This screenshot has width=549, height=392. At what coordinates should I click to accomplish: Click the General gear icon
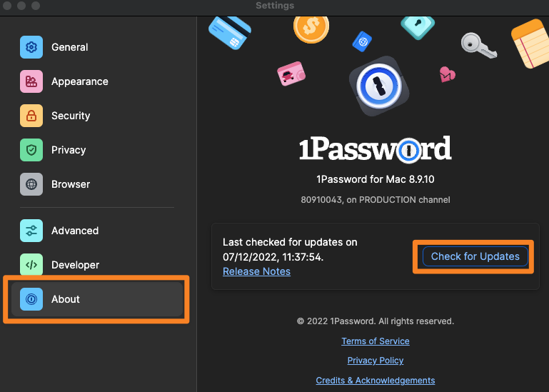31,47
